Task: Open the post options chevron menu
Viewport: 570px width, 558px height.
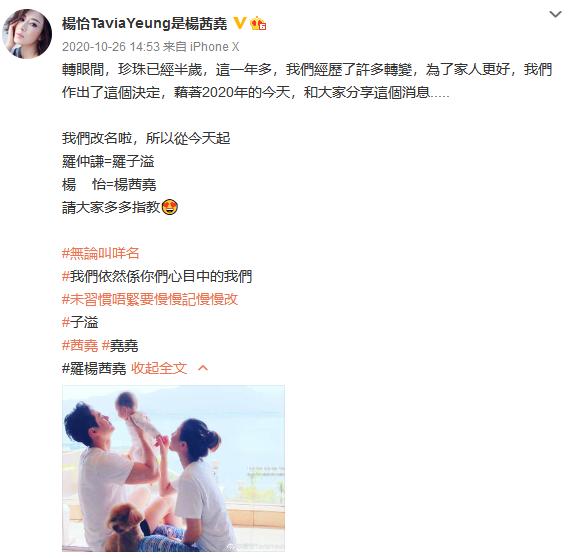Action: [x=555, y=15]
